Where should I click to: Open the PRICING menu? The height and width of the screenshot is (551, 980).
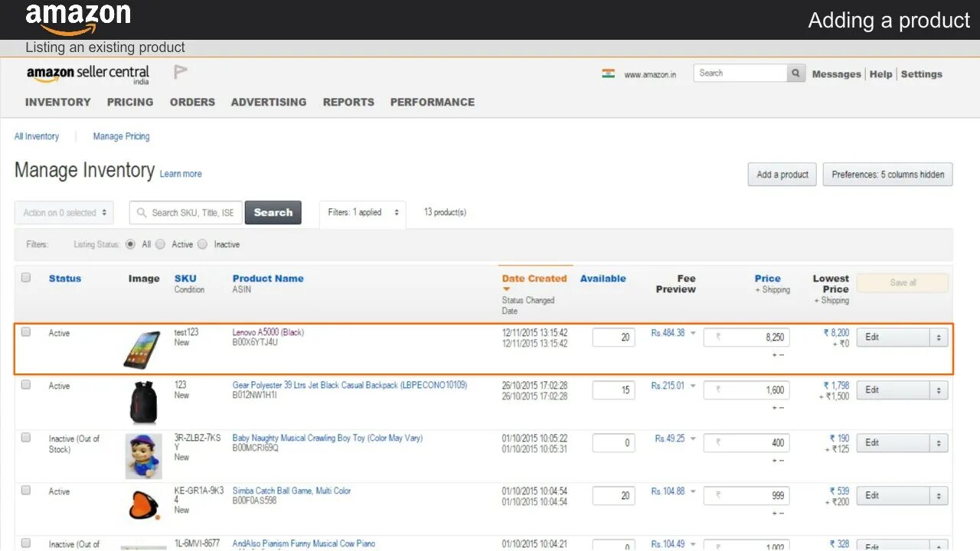(x=130, y=102)
